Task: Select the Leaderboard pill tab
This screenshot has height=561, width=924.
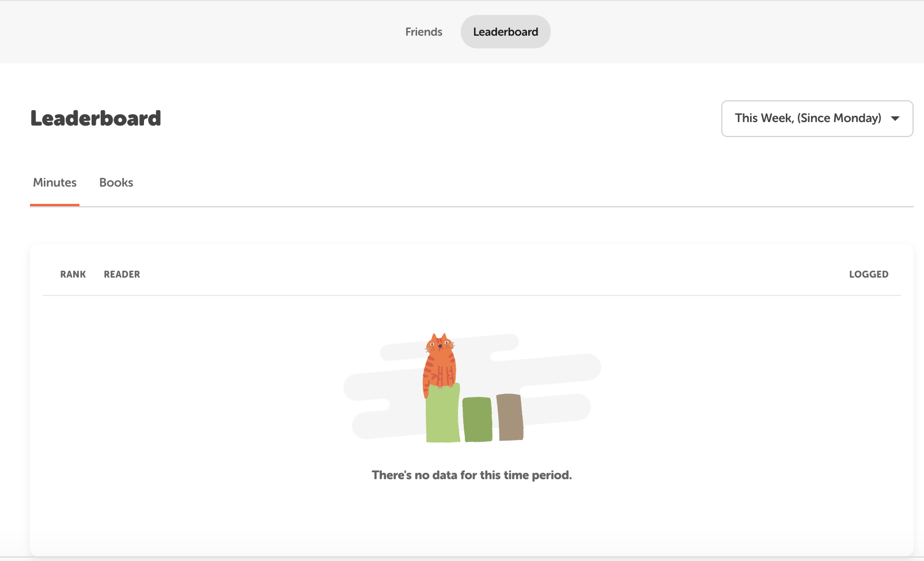Action: click(x=505, y=32)
